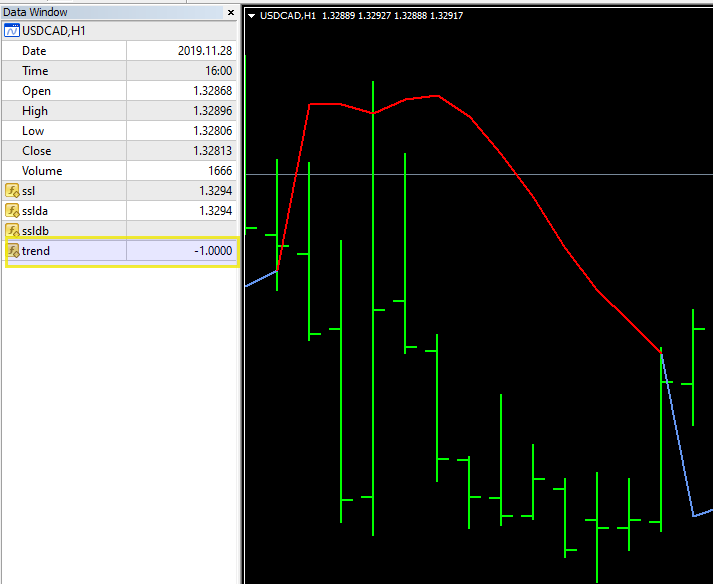713x584 pixels.
Task: Select the Open row label
Action: pos(36,91)
